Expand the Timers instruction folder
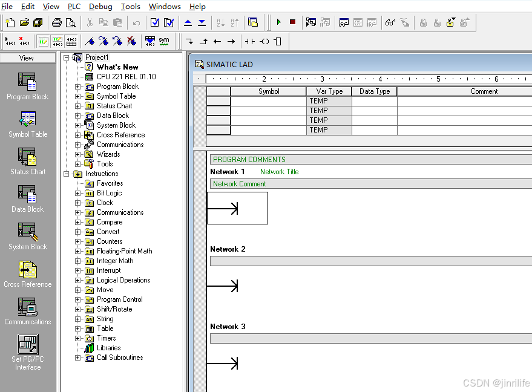The width and height of the screenshot is (532, 392). pos(77,338)
